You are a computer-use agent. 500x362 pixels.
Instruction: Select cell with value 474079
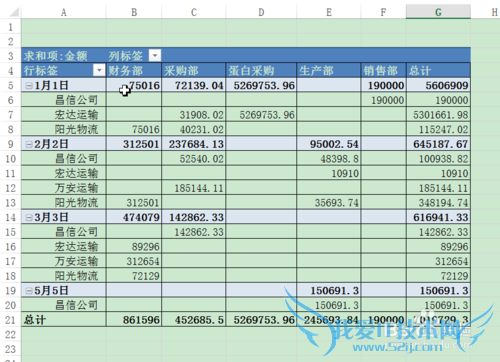point(134,217)
